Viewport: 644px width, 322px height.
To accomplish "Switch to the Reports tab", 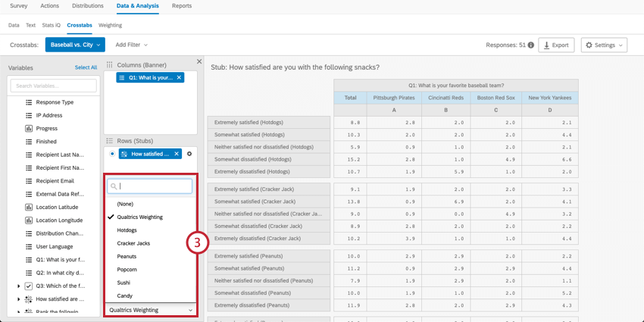I will pos(182,6).
